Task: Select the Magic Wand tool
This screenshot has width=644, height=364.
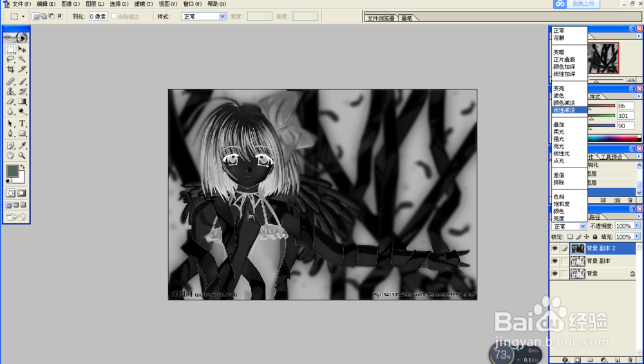Action: click(22, 59)
